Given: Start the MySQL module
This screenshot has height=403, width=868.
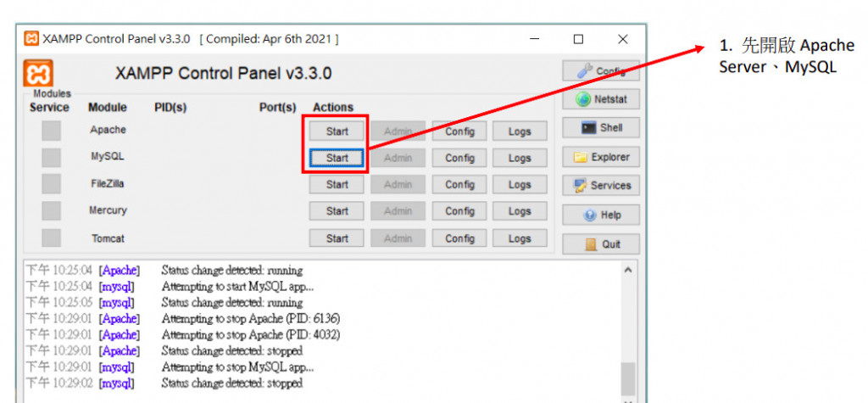Looking at the screenshot, I should [x=337, y=158].
